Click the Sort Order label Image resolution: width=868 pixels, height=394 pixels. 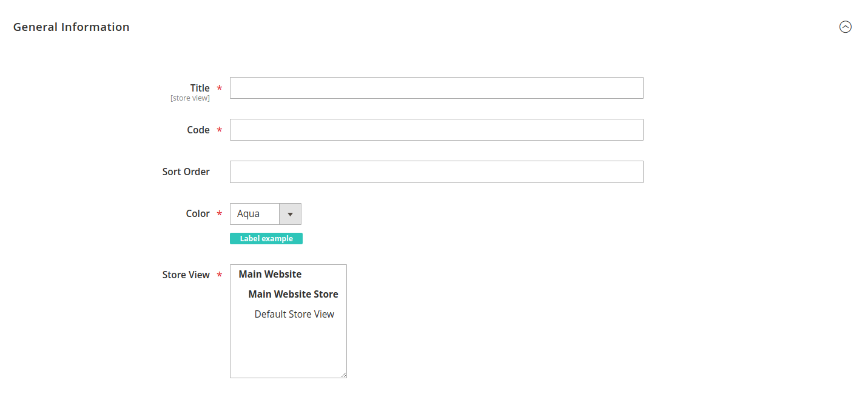pos(186,172)
